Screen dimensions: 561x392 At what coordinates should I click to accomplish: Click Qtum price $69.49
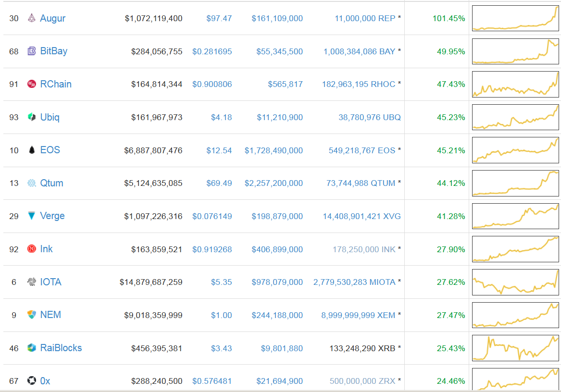click(219, 183)
